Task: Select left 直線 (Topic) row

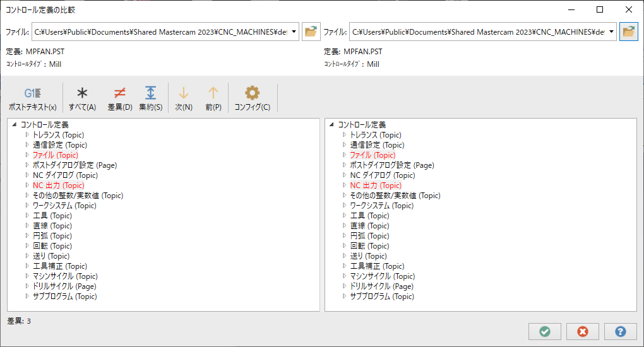Action: click(x=52, y=226)
